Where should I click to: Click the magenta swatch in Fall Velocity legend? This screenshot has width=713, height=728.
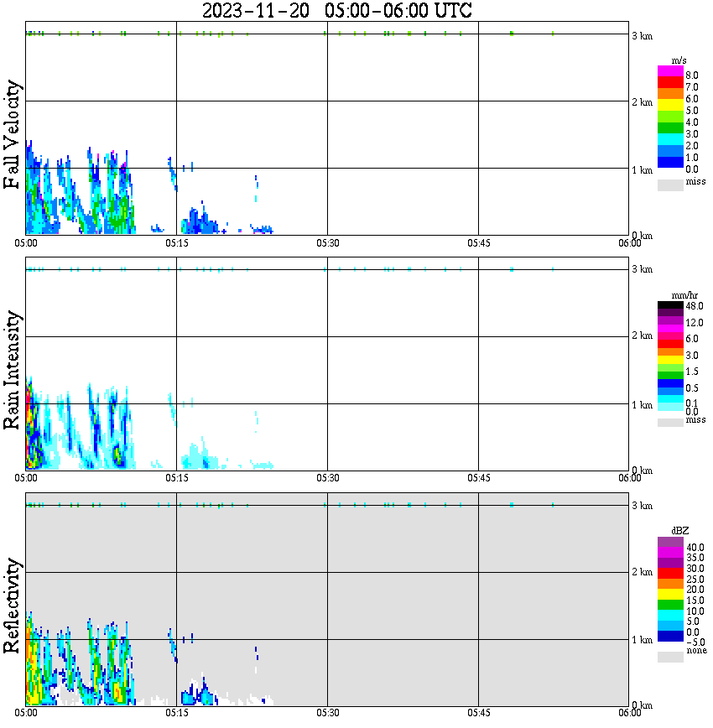(670, 71)
